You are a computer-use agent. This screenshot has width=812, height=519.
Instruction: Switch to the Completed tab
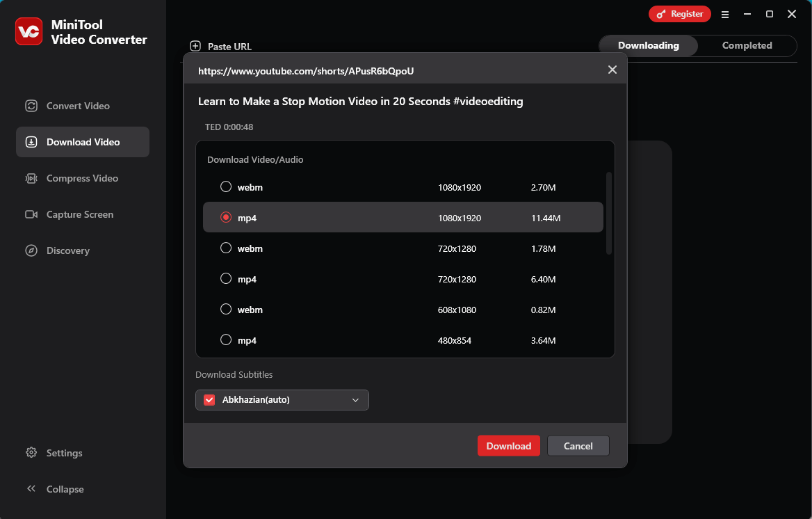tap(747, 45)
